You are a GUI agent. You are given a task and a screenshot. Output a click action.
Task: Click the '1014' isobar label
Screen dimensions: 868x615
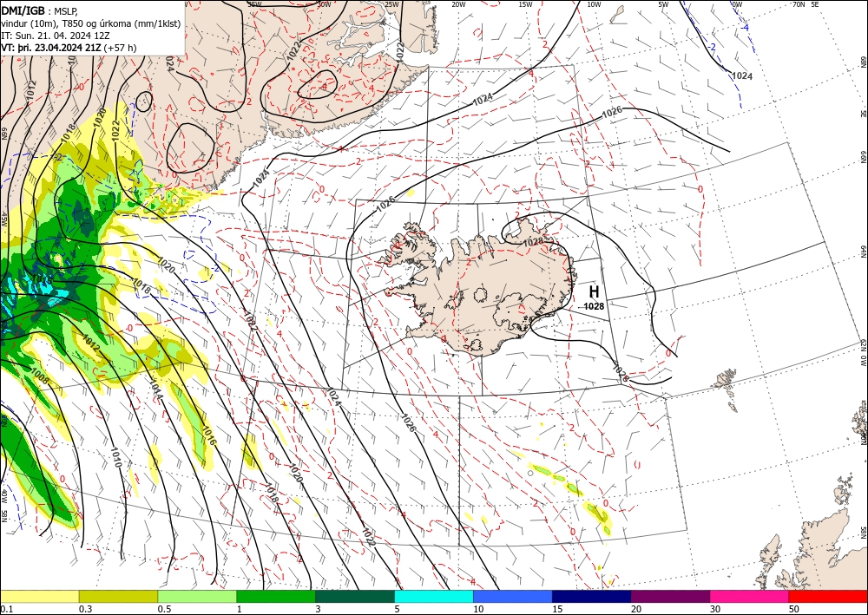click(x=155, y=389)
